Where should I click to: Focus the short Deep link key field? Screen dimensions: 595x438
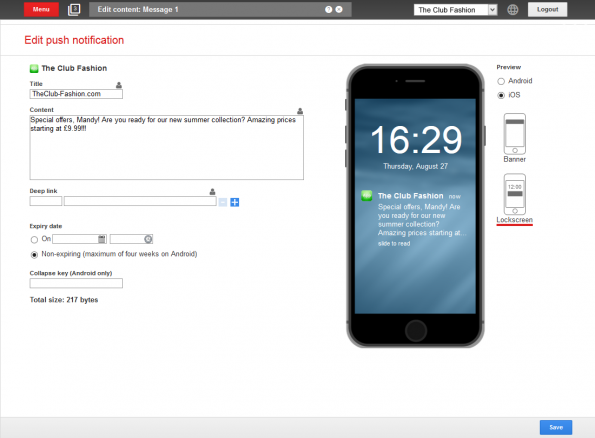click(x=46, y=201)
